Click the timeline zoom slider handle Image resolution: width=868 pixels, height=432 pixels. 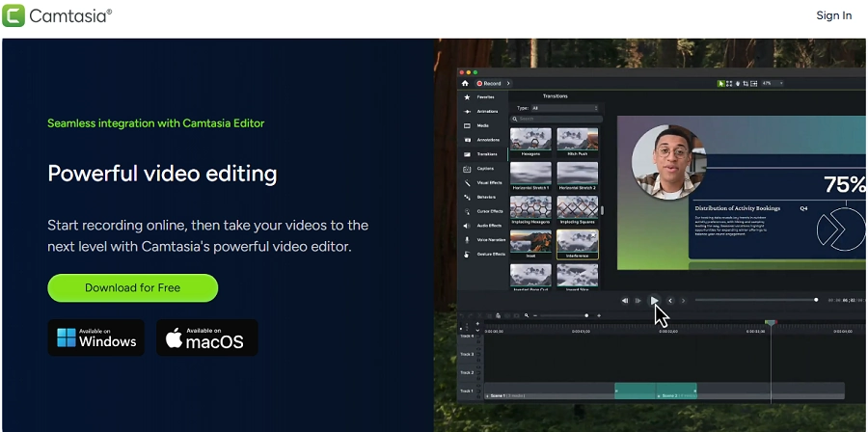click(586, 315)
